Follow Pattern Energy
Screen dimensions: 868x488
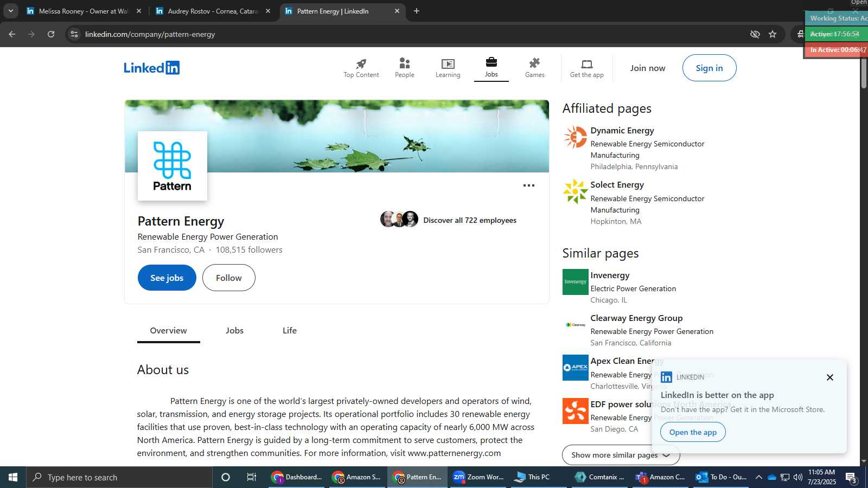pos(228,278)
